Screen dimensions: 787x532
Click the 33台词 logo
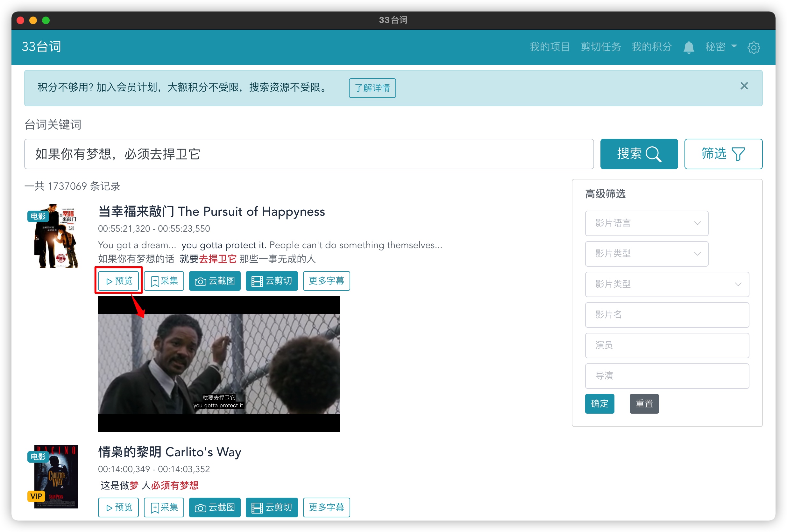point(41,47)
